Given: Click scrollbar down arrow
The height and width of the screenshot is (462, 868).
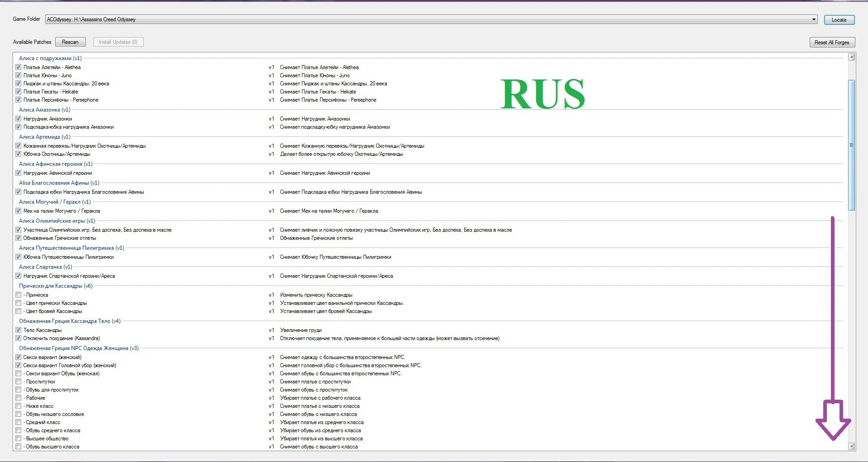Looking at the screenshot, I should [852, 446].
